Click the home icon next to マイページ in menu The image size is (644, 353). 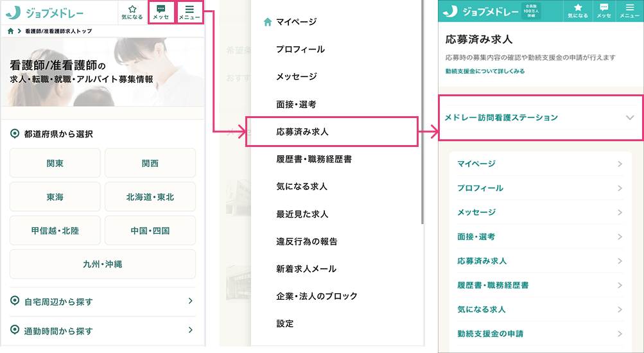[267, 22]
